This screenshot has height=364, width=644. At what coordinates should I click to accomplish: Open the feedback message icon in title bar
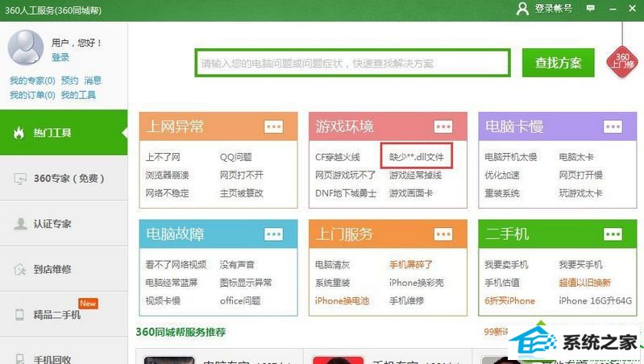[591, 8]
